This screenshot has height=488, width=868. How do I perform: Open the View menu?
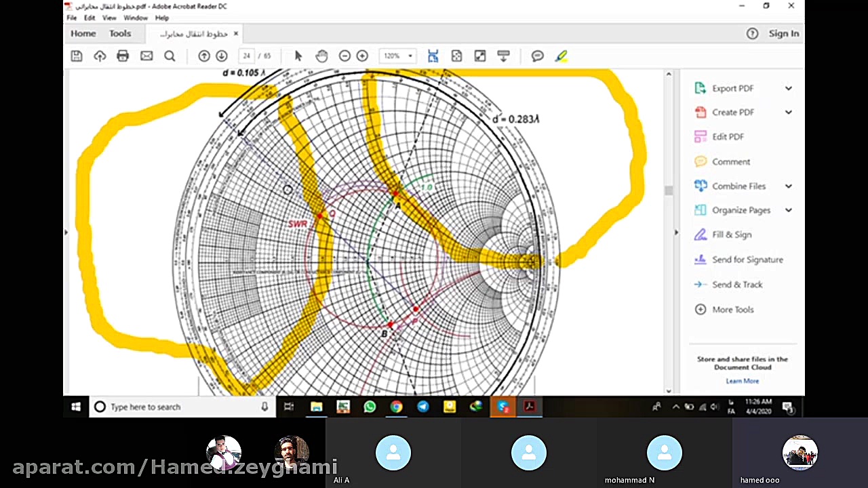[x=108, y=18]
